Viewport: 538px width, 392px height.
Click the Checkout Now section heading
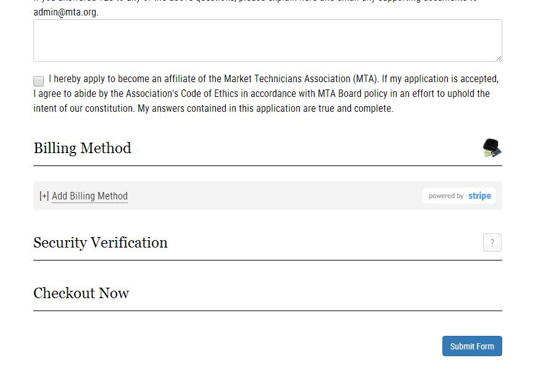point(81,293)
